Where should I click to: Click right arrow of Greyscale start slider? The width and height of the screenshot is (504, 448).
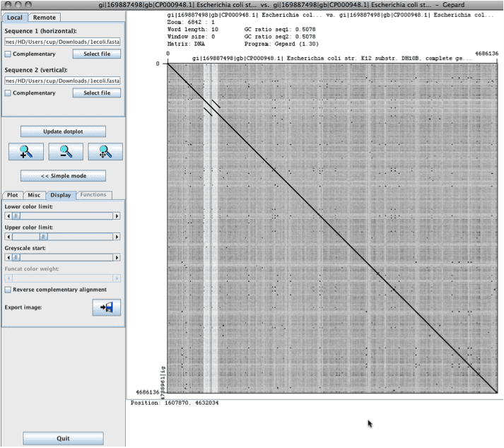pos(117,258)
